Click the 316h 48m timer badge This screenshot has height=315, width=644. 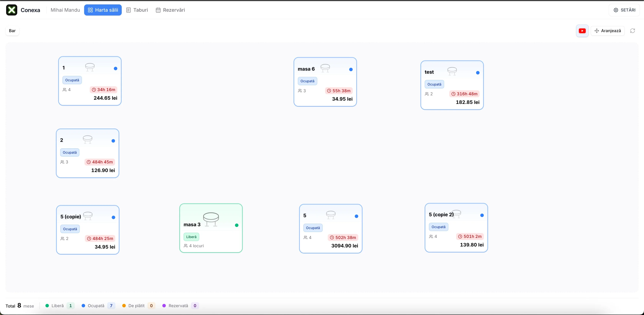coord(464,94)
